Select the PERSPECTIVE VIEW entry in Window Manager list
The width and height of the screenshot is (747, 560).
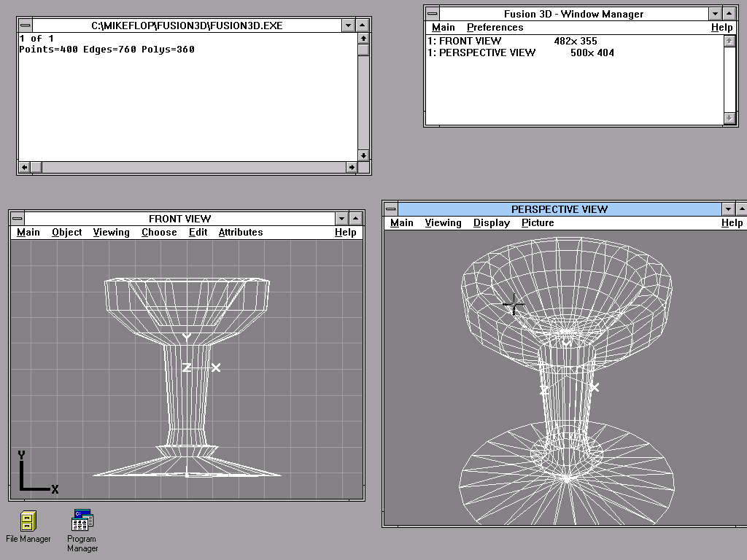[481, 52]
